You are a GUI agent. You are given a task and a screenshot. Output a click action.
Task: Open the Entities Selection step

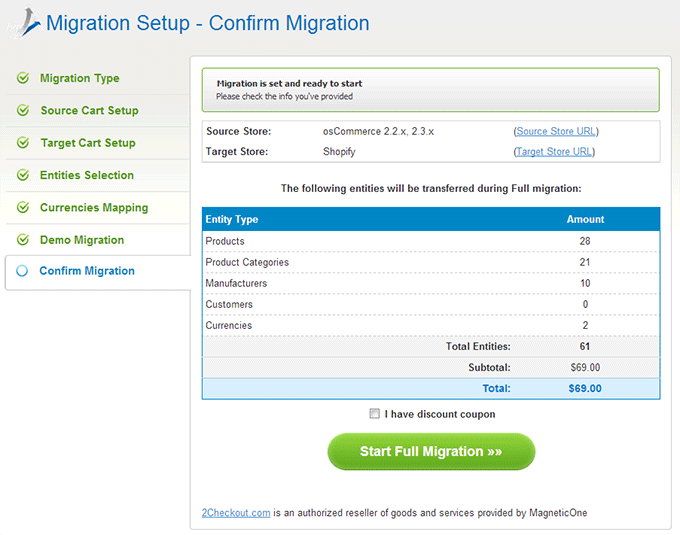coord(87,175)
